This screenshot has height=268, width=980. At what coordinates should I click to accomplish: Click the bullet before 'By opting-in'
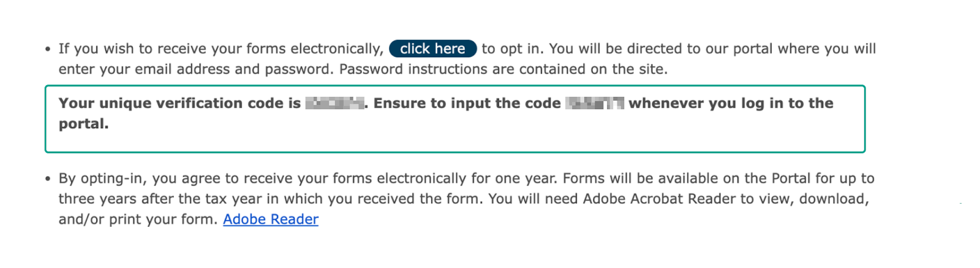pos(48,179)
